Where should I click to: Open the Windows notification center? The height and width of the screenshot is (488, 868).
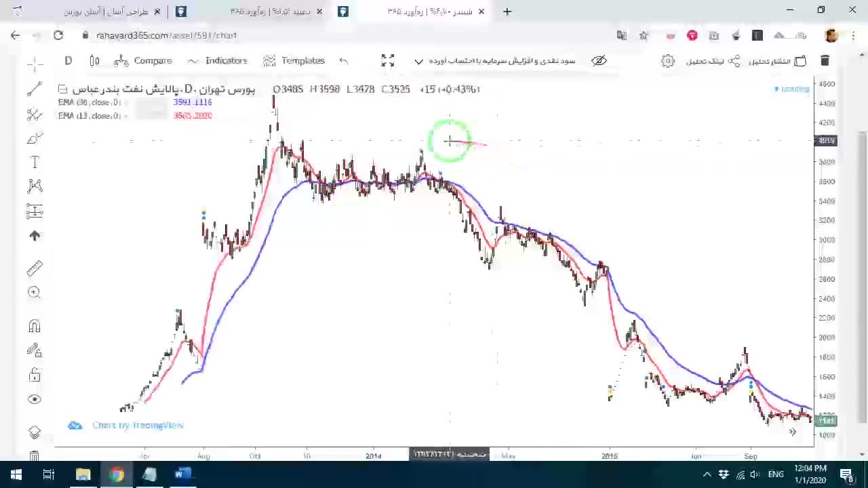(846, 474)
